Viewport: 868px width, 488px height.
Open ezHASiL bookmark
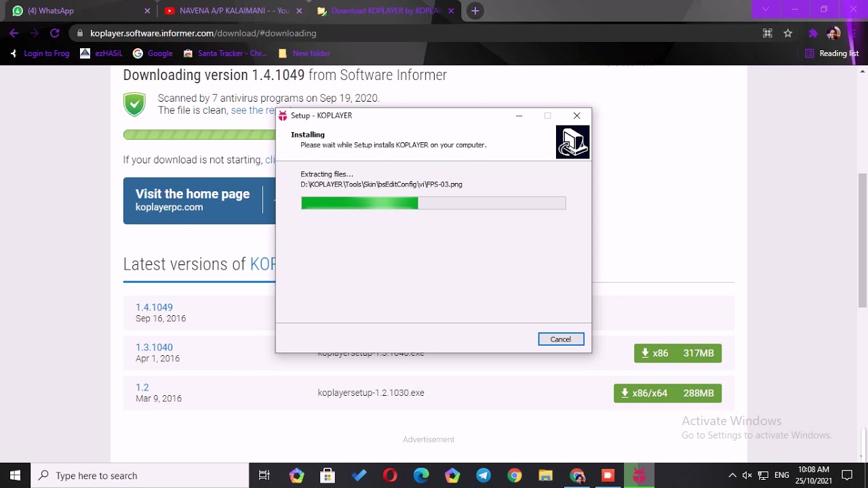click(x=101, y=54)
